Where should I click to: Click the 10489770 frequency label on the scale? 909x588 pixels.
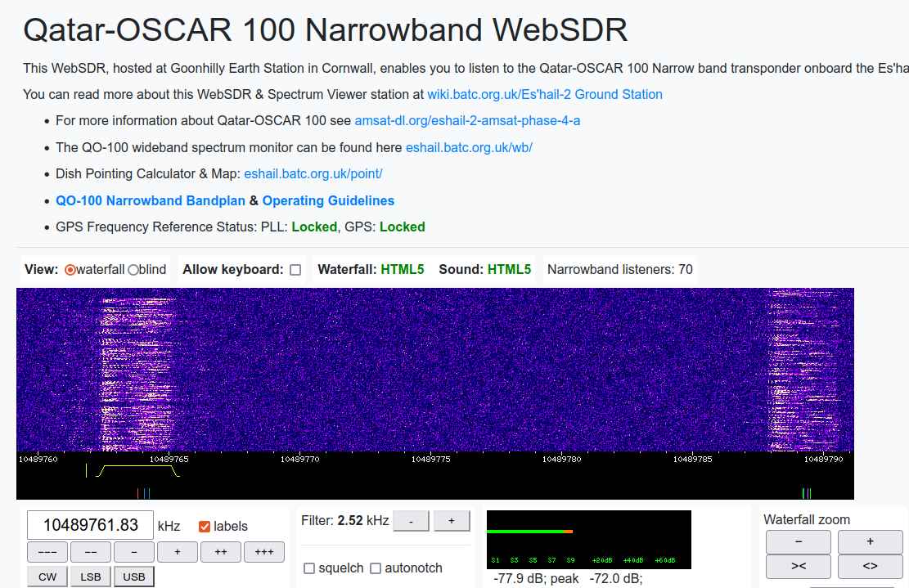tap(299, 459)
